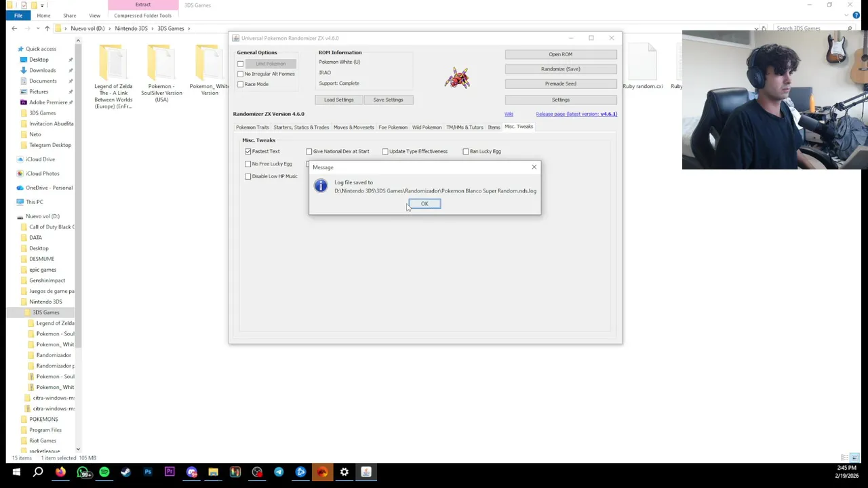868x488 pixels.
Task: Open Photoshop from the taskbar
Action: pyautogui.click(x=148, y=472)
